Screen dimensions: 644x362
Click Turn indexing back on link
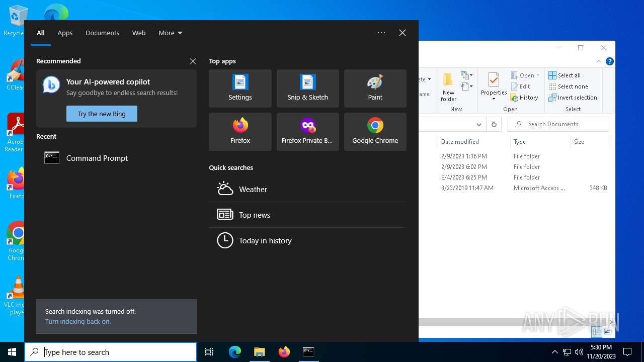tap(78, 321)
